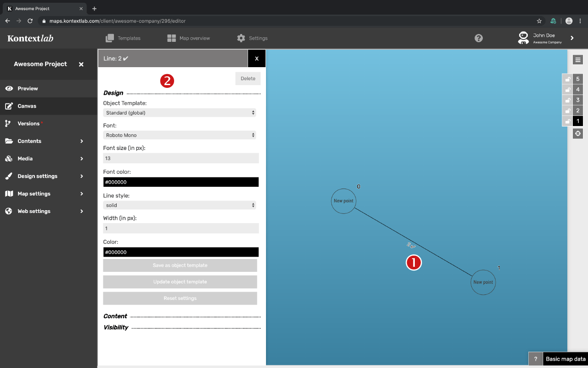Open Preview in the sidebar
The height and width of the screenshot is (368, 588).
click(48, 88)
